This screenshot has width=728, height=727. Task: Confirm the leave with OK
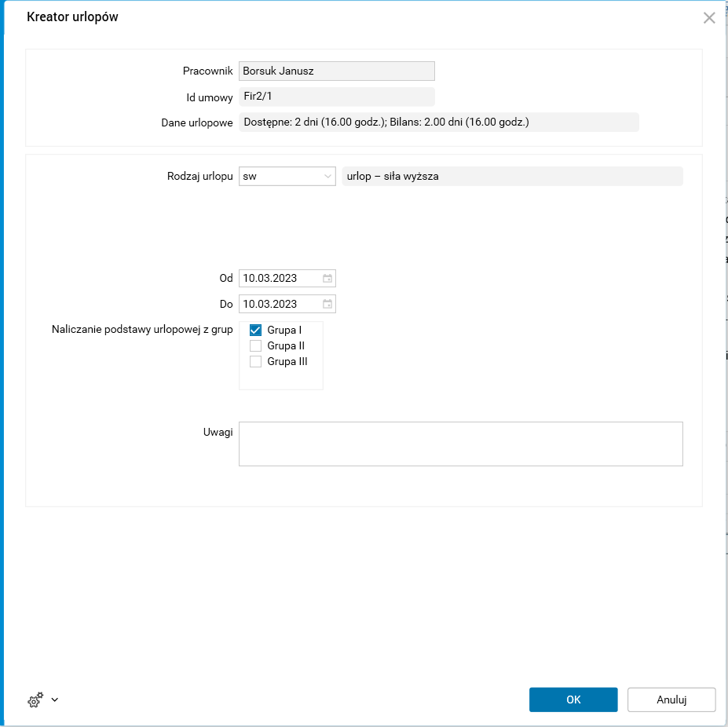pos(573,700)
